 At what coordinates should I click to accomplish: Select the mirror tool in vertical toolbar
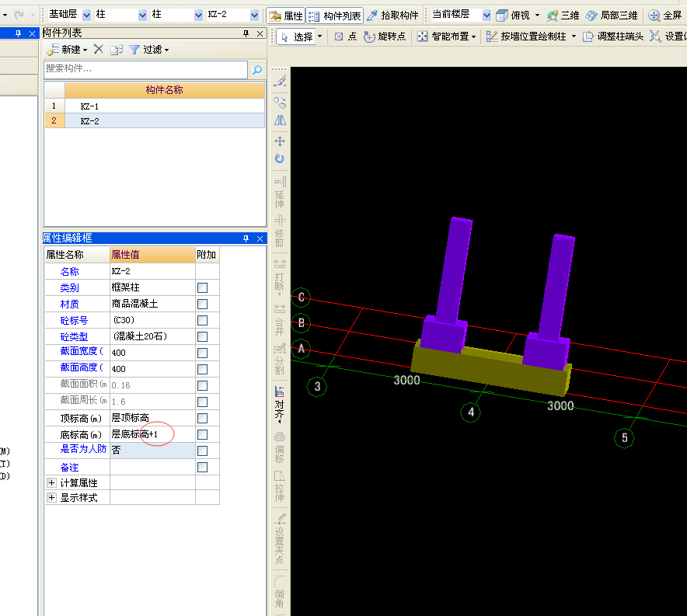point(280,120)
